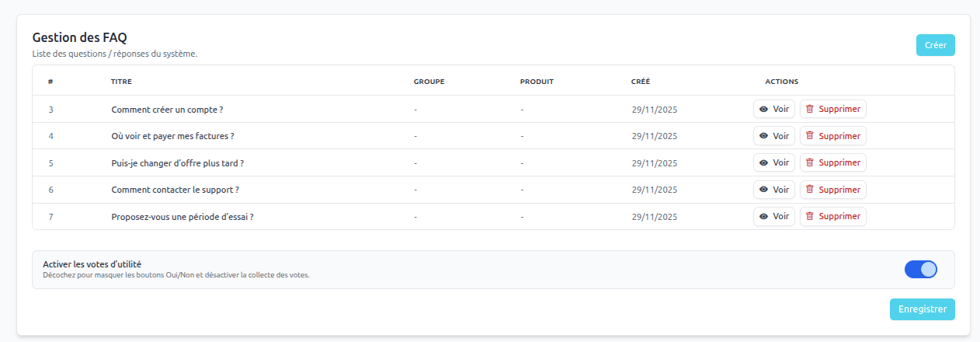The width and height of the screenshot is (980, 342).
Task: Click eye icon for the factures question
Action: tap(763, 136)
